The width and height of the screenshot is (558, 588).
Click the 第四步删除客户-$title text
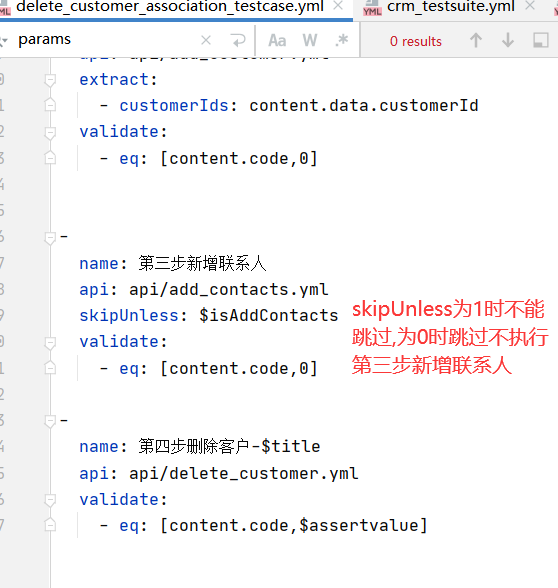(229, 446)
